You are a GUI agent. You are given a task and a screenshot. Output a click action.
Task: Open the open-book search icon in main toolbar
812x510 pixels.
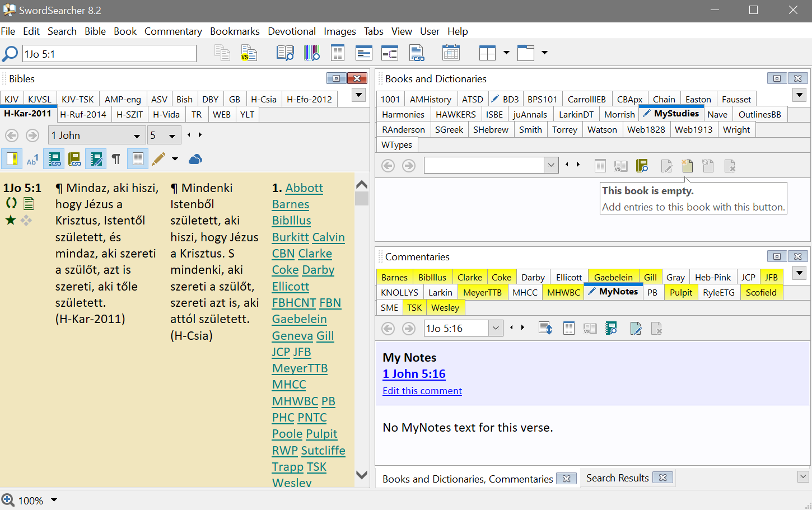tap(285, 54)
